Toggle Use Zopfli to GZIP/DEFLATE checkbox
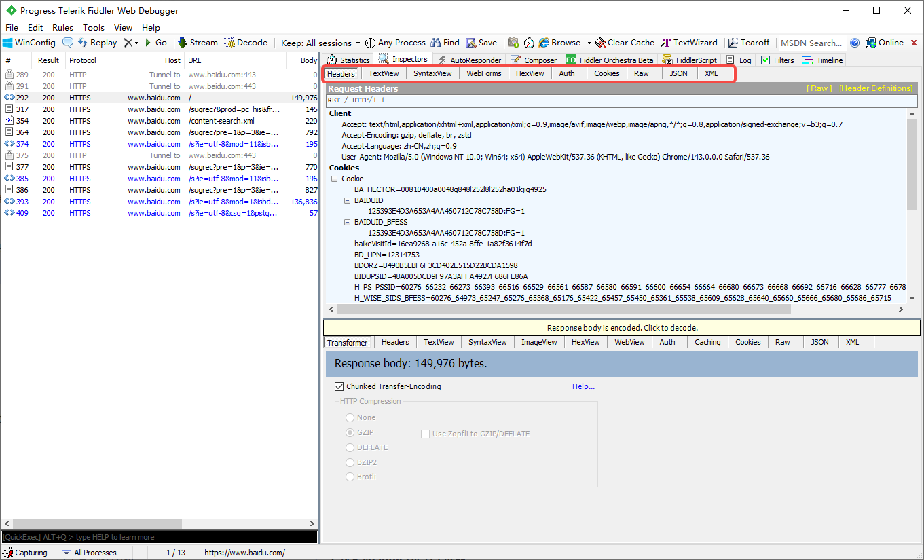 (x=426, y=434)
